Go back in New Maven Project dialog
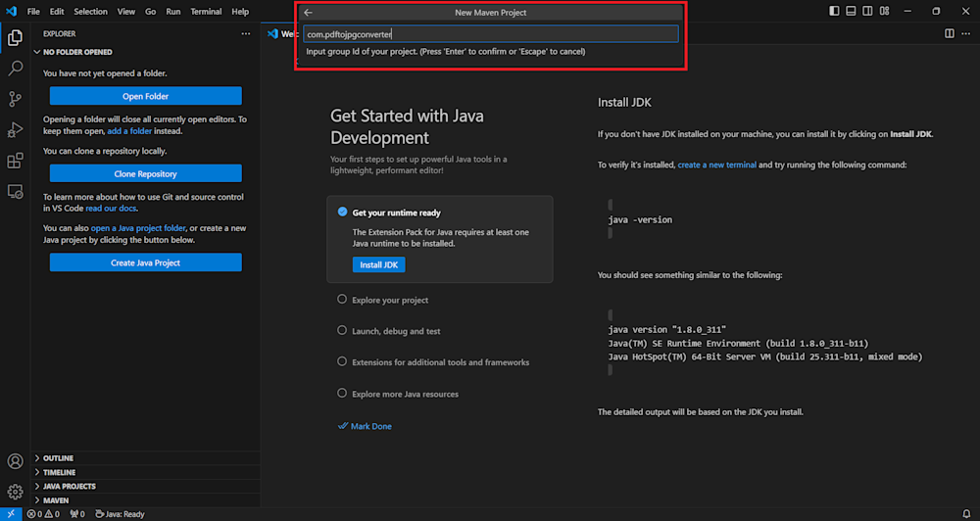 (308, 13)
